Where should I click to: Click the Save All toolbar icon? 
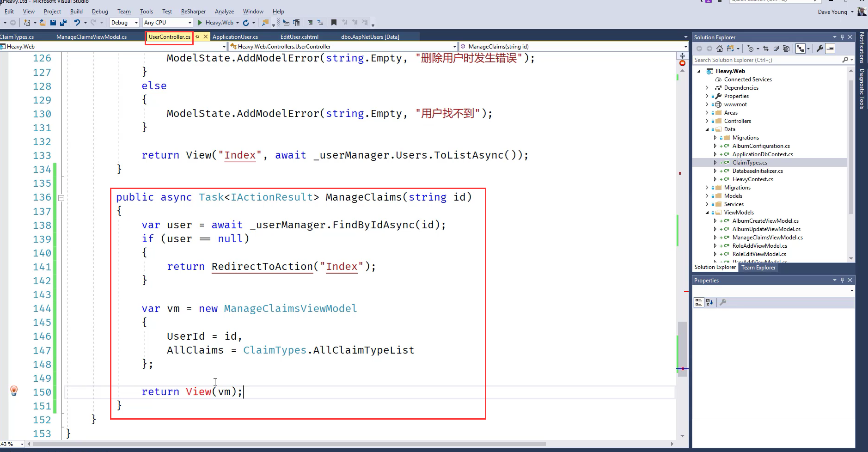(x=63, y=23)
